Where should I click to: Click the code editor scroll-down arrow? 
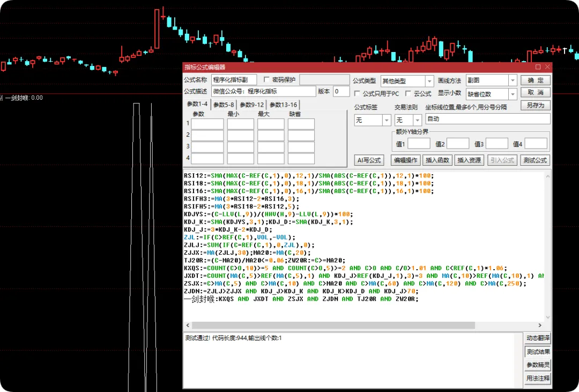click(547, 317)
